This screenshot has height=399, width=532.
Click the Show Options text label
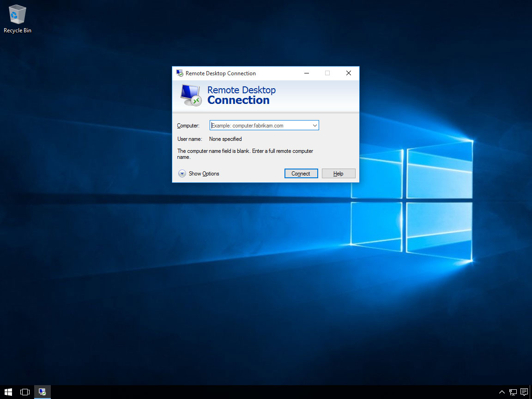click(x=204, y=174)
